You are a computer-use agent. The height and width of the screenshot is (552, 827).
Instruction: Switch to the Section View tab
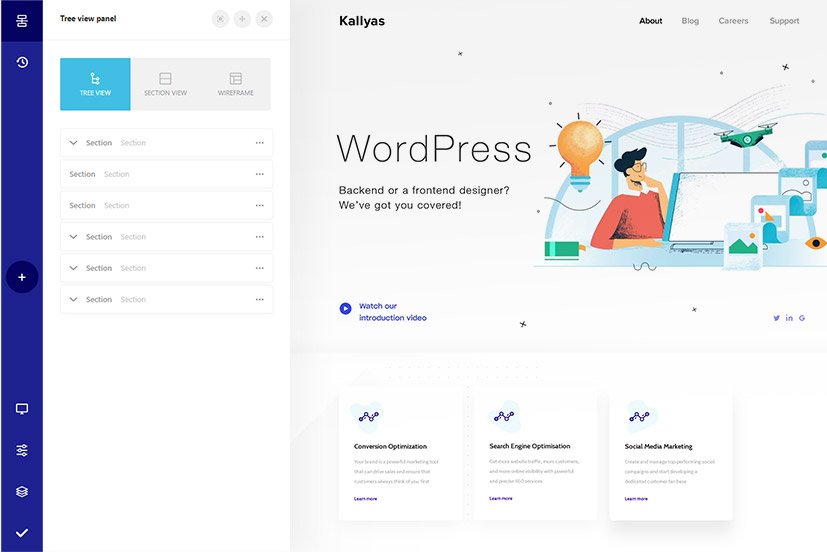pyautogui.click(x=166, y=84)
